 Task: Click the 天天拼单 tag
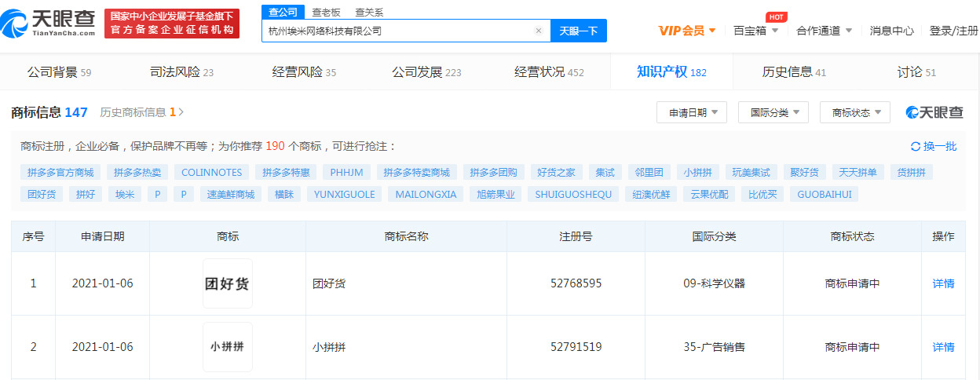click(858, 172)
